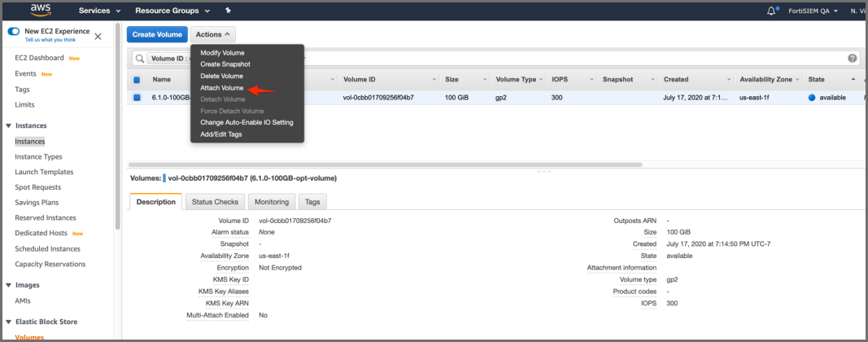
Task: Click the us-east-1f availability zone cell
Action: pyautogui.click(x=755, y=98)
